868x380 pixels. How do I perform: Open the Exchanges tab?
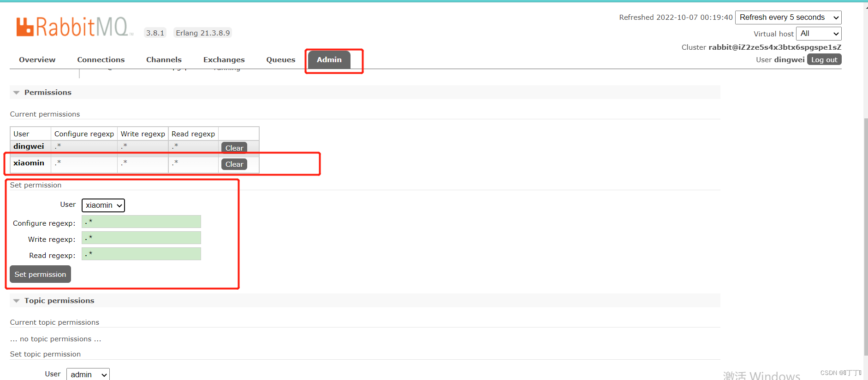(x=224, y=60)
